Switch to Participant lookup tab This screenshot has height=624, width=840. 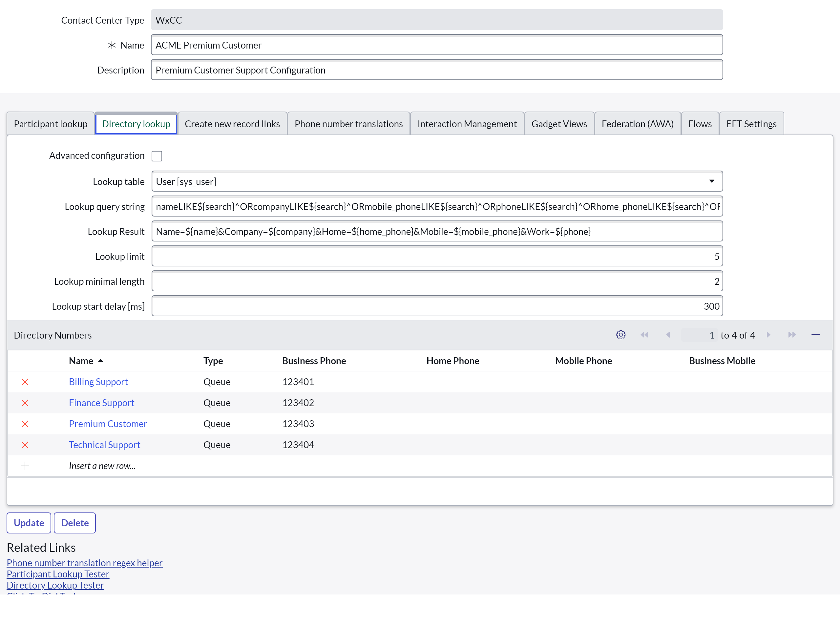(x=51, y=123)
